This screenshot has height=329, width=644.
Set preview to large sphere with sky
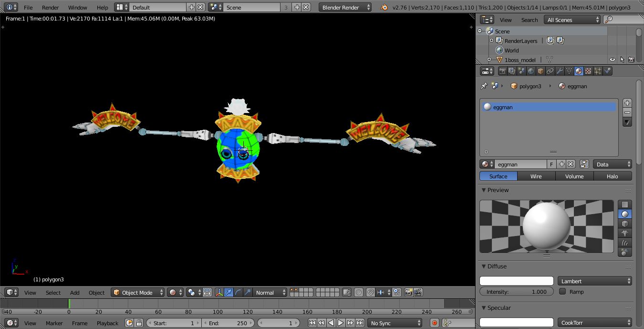625,252
